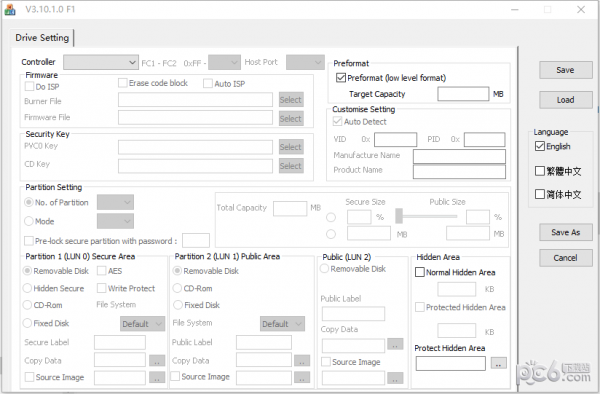
Task: Tick Erase code block checkbox
Action: (122, 83)
